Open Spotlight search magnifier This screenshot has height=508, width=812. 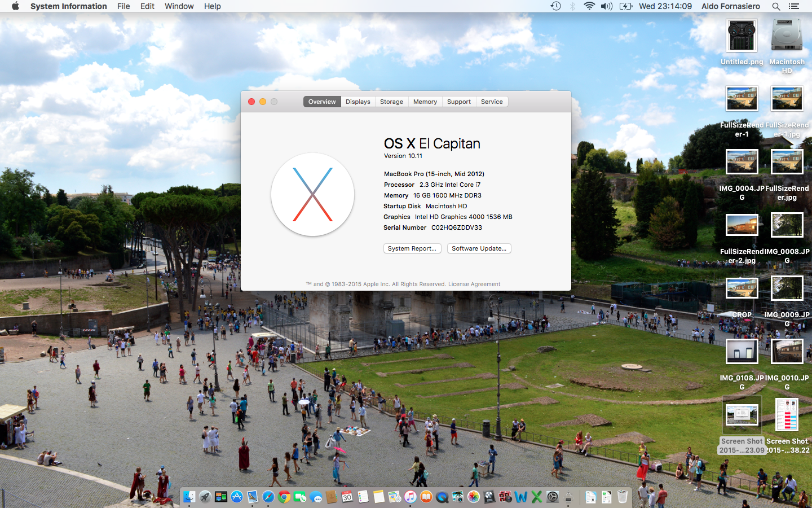tap(776, 6)
